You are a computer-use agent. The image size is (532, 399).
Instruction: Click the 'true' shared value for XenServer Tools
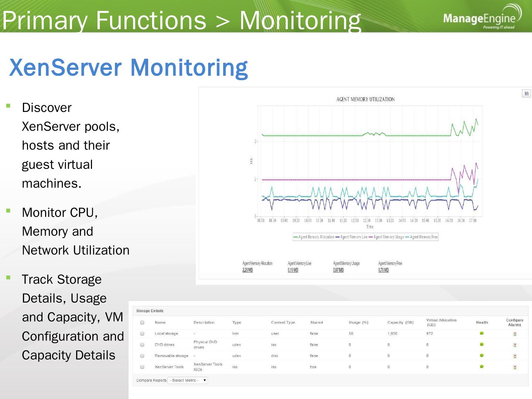(x=313, y=367)
